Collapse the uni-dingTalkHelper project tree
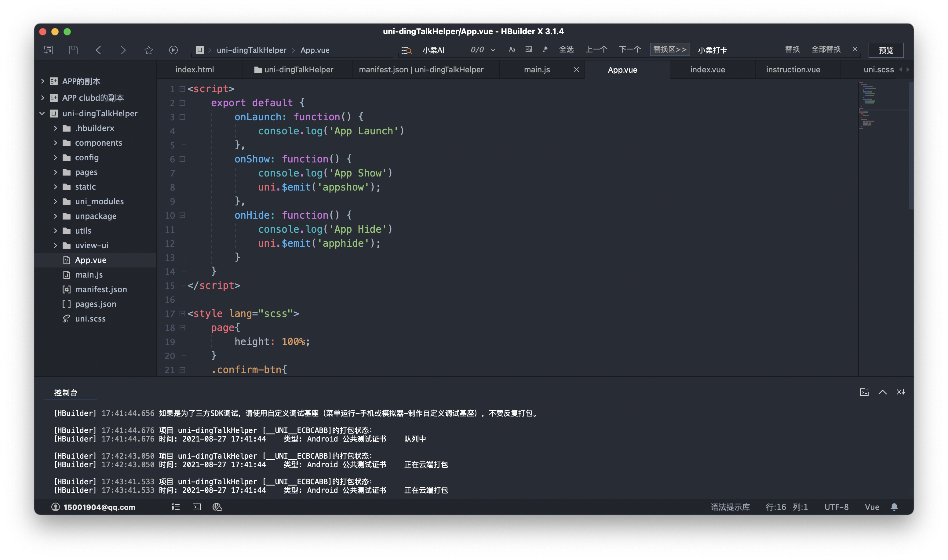This screenshot has height=560, width=948. 42,113
